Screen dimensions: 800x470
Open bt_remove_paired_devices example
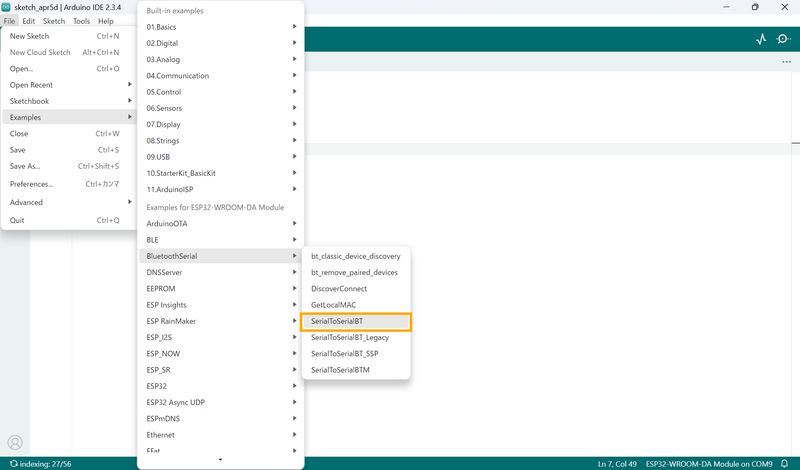coord(356,273)
